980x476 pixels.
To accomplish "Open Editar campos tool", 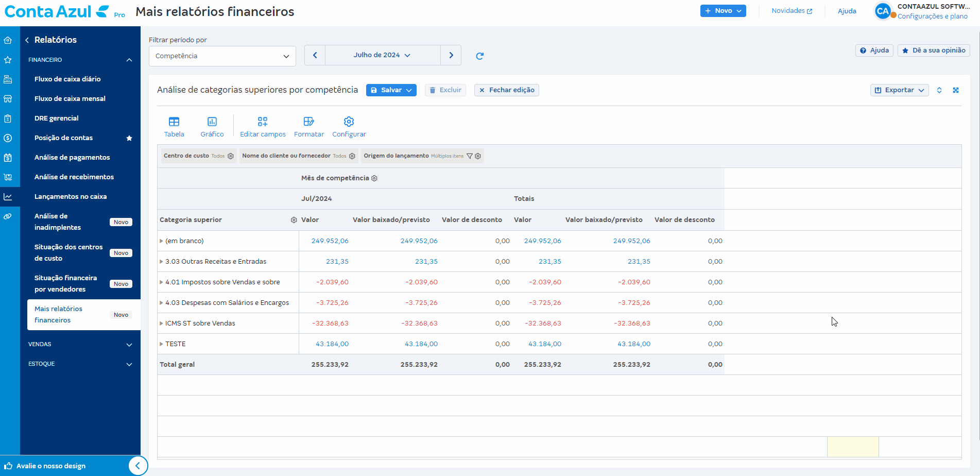I will tap(263, 127).
